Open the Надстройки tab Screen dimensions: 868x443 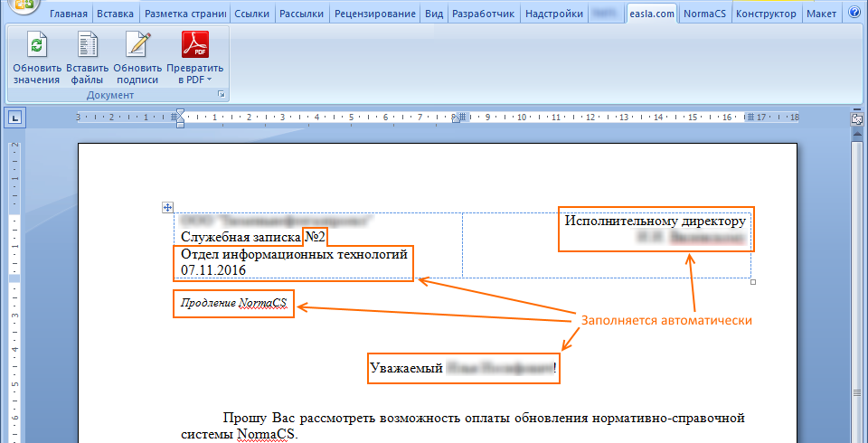554,14
